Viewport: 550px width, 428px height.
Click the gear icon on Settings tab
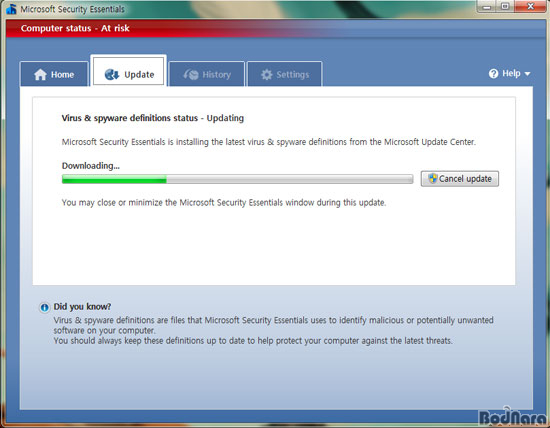click(267, 74)
